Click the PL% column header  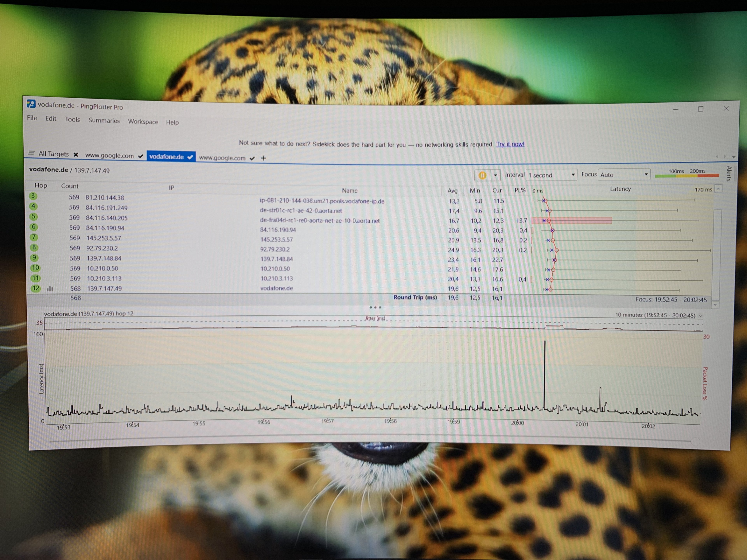520,190
